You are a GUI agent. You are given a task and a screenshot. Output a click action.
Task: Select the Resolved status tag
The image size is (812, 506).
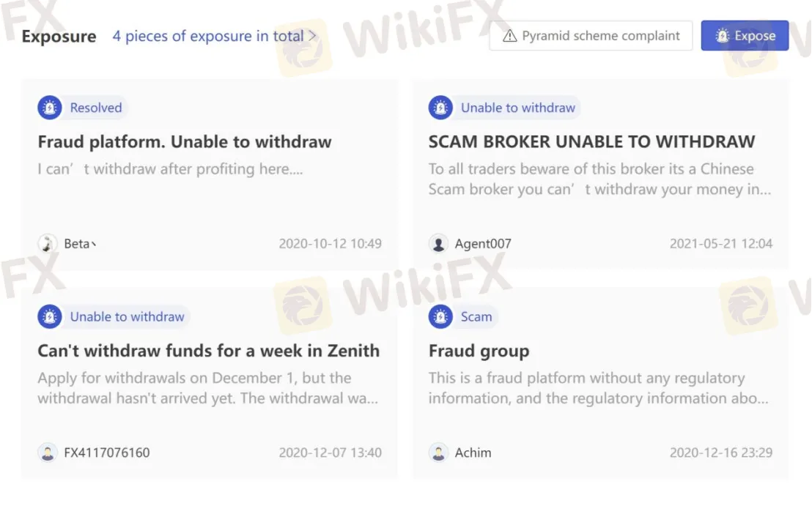[x=95, y=108]
